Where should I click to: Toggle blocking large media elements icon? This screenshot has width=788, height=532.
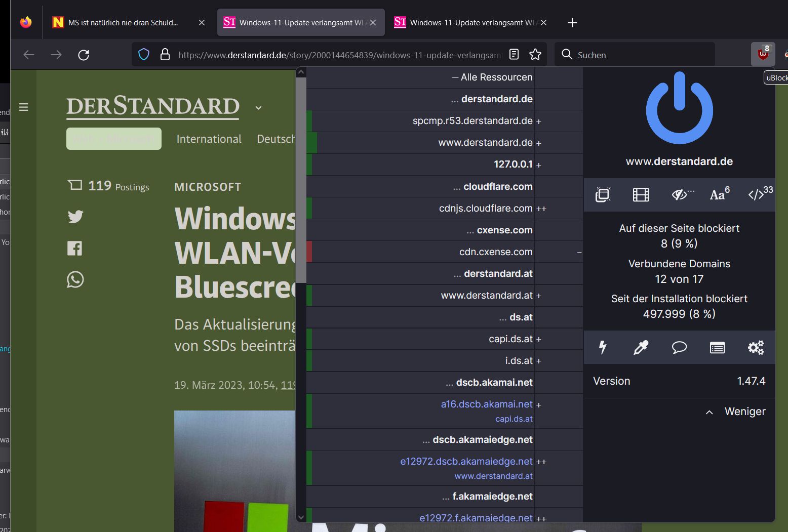[641, 195]
